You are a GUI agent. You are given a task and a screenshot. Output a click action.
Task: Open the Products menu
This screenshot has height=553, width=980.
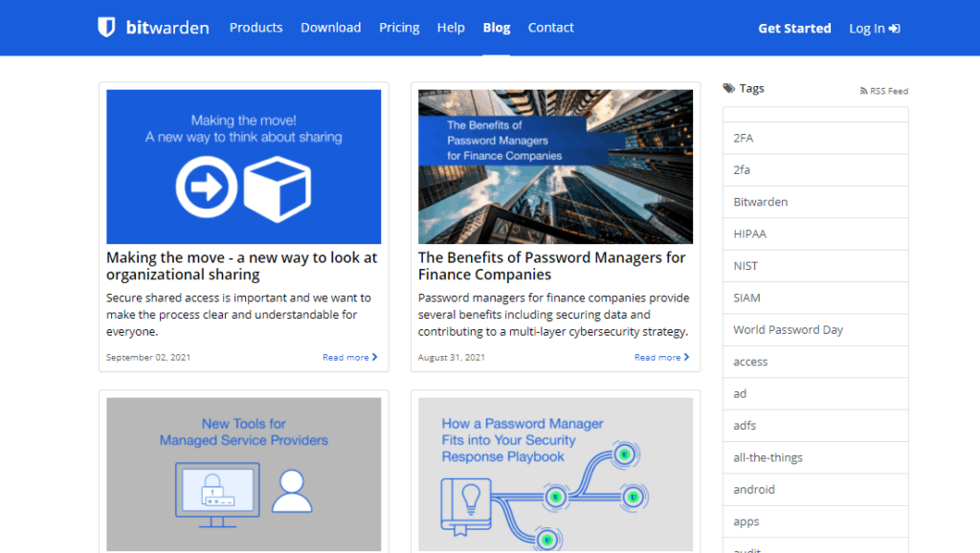click(256, 28)
